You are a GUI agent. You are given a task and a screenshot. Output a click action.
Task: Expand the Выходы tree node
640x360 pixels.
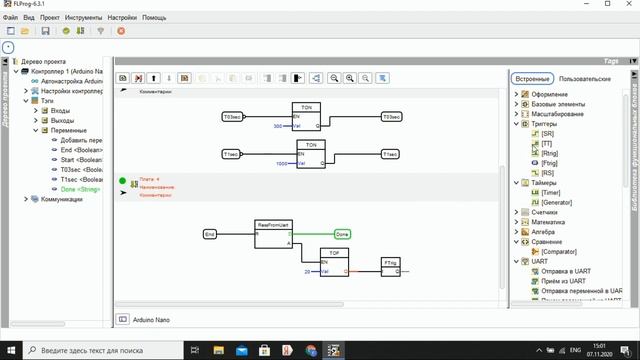tap(36, 120)
